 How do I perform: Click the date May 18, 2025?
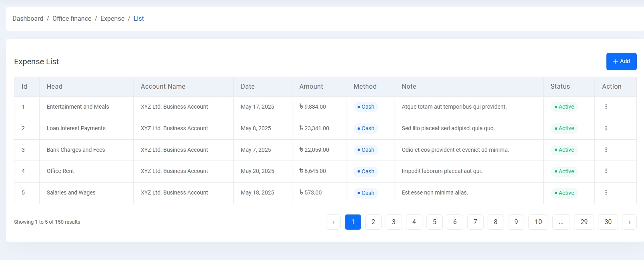[258, 193]
